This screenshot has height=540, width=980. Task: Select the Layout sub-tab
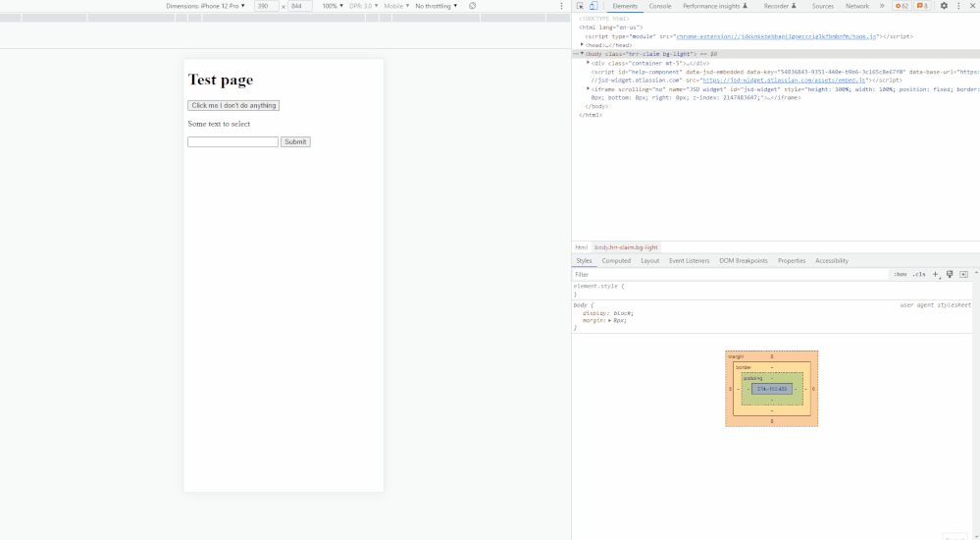650,261
